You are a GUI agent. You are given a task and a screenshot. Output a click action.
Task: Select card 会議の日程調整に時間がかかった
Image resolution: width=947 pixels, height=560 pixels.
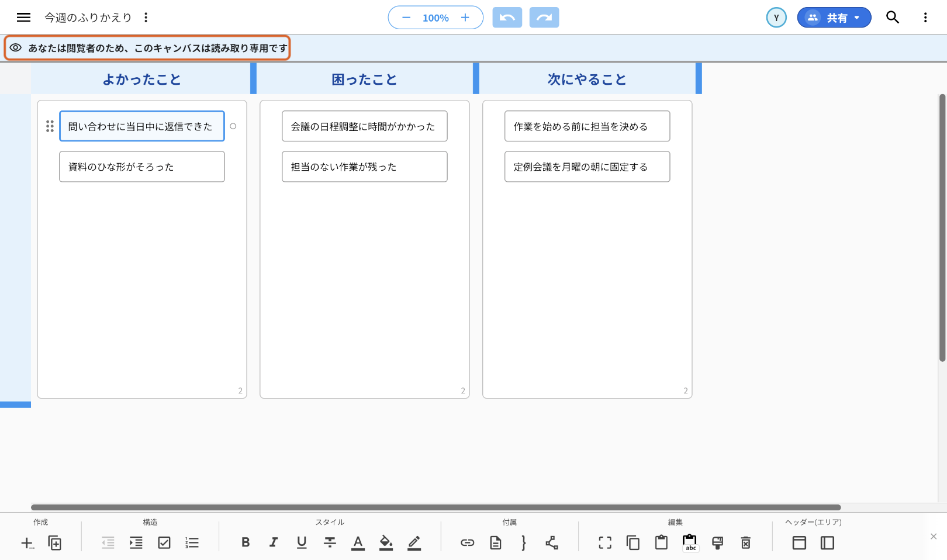(365, 126)
